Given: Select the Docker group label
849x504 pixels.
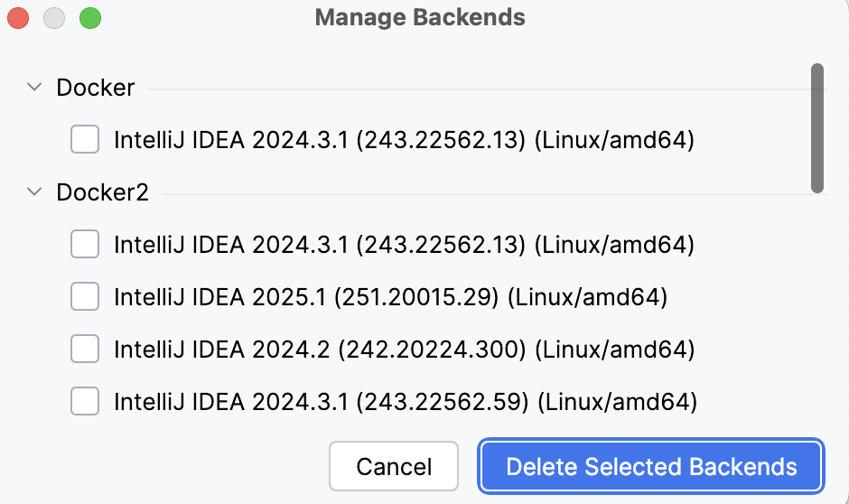Looking at the screenshot, I should (x=95, y=88).
